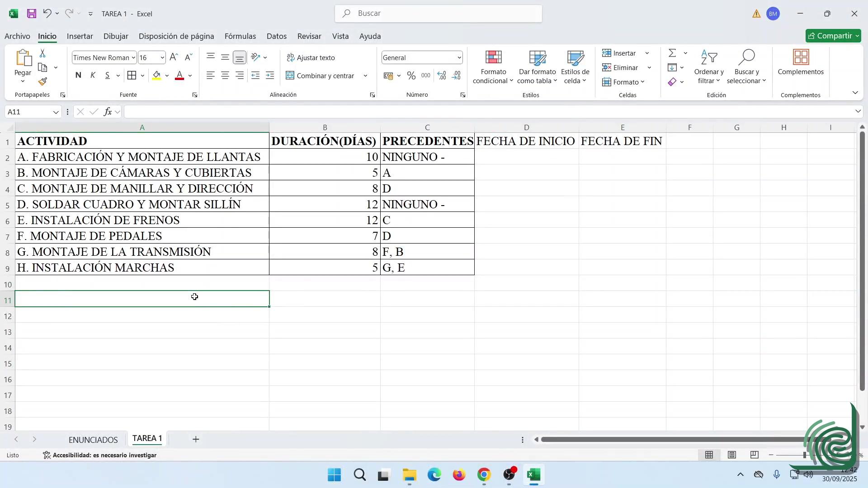This screenshot has height=488, width=868.
Task: Click the Format Painter brush icon
Action: [x=42, y=82]
